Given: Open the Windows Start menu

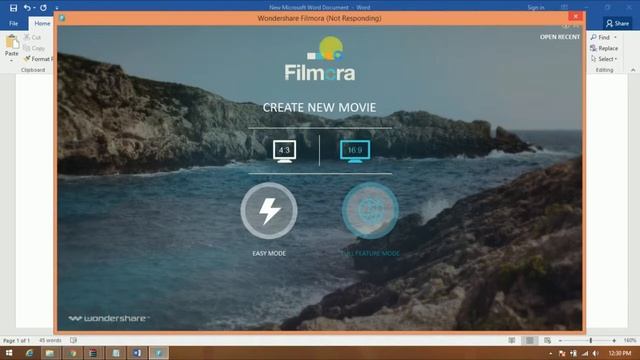Looking at the screenshot, I should coord(9,353).
